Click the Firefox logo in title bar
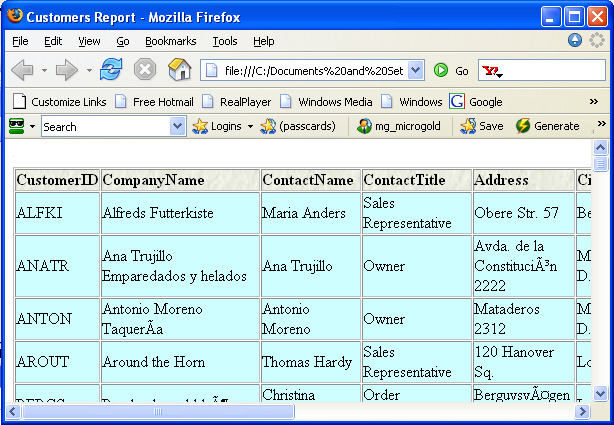This screenshot has width=614, height=425. 15,16
